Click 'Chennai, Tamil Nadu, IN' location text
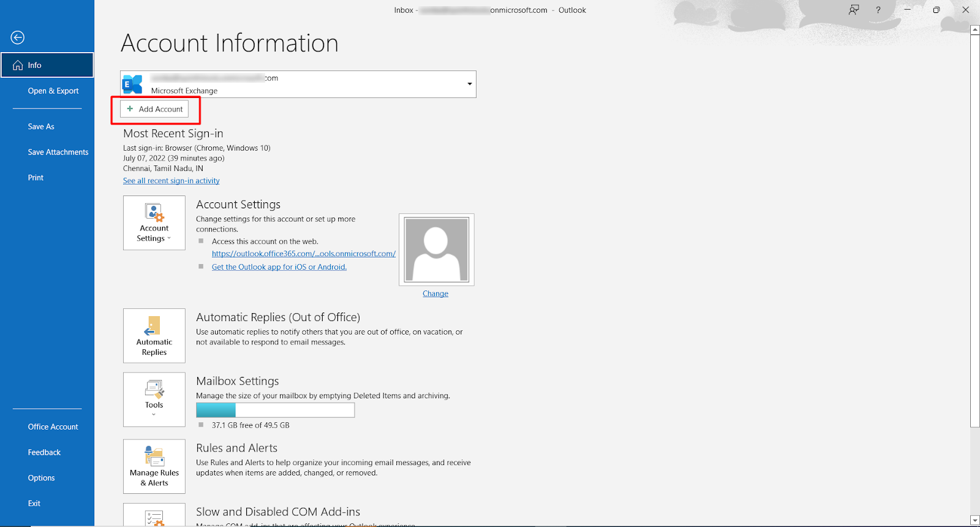Screen dimensions: 980x527 point(163,169)
